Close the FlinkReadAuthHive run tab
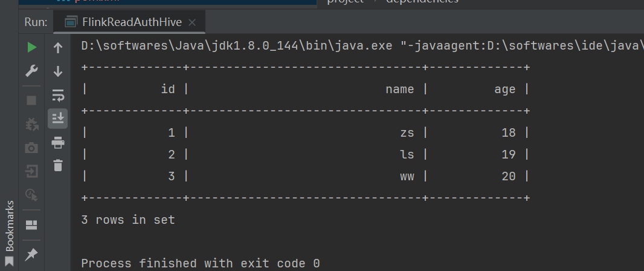The height and width of the screenshot is (271, 644). (x=192, y=22)
